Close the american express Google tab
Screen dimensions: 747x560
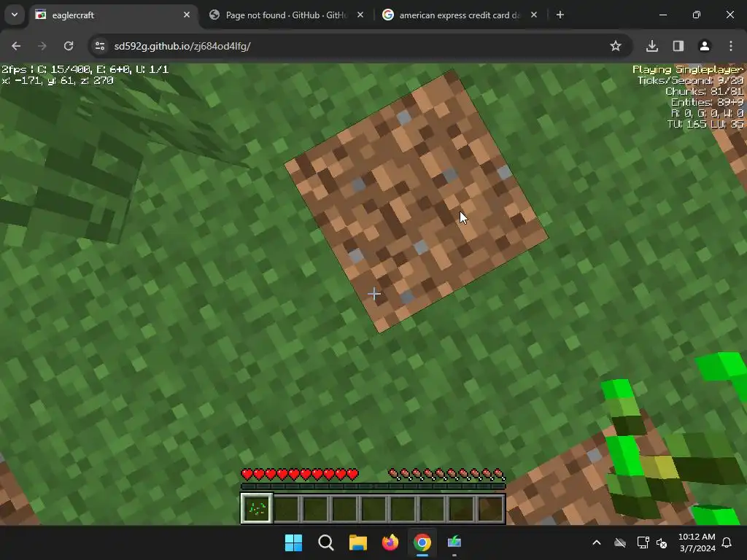coord(533,15)
